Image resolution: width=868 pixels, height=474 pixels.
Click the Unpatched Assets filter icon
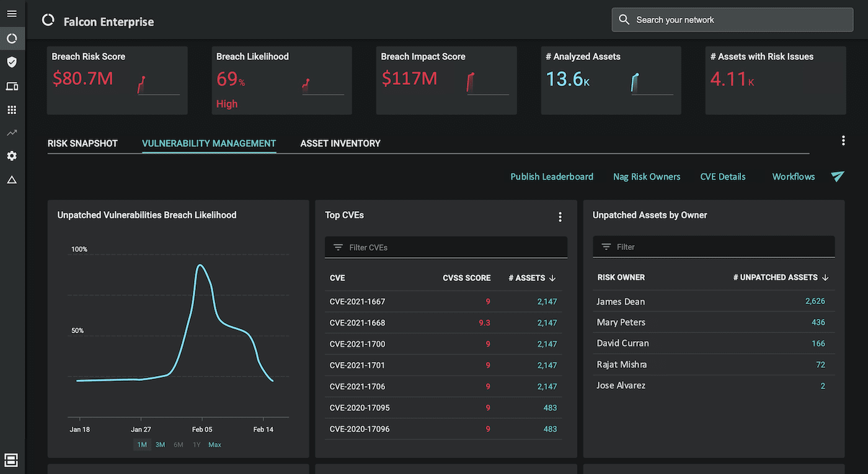pos(606,247)
